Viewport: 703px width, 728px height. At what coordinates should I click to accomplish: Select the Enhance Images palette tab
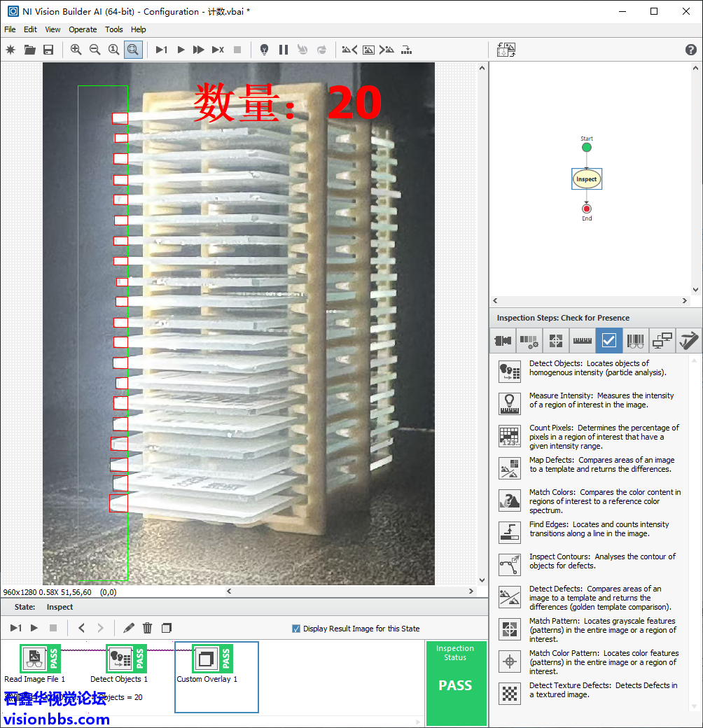[x=529, y=341]
